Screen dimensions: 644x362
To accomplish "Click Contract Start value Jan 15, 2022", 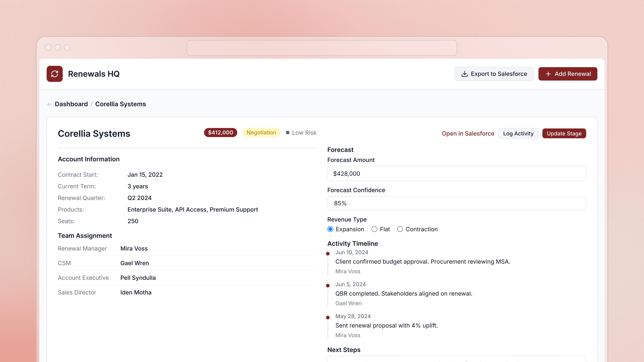I will 145,175.
